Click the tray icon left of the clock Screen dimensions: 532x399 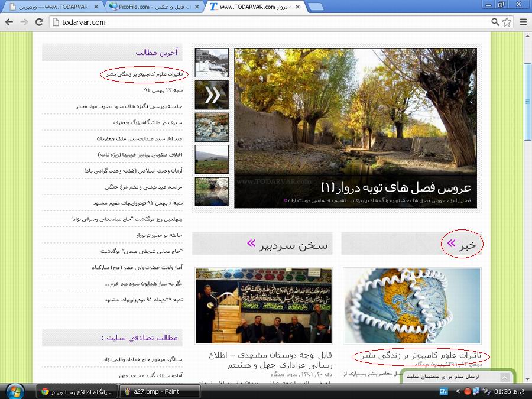tap(486, 391)
